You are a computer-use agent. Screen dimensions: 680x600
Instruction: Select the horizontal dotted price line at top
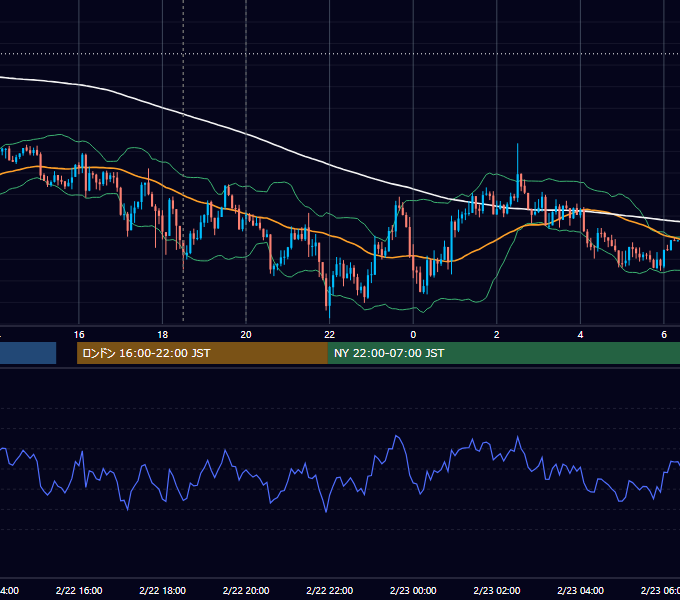click(x=340, y=54)
